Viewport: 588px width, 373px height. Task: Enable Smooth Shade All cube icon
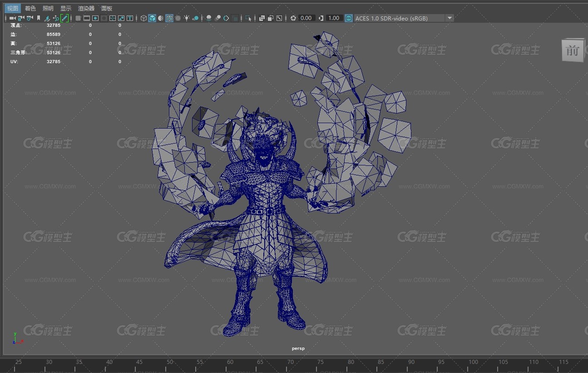(x=152, y=18)
